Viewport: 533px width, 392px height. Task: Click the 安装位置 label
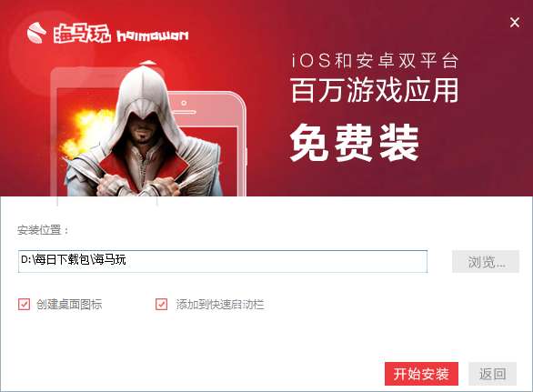(43, 230)
